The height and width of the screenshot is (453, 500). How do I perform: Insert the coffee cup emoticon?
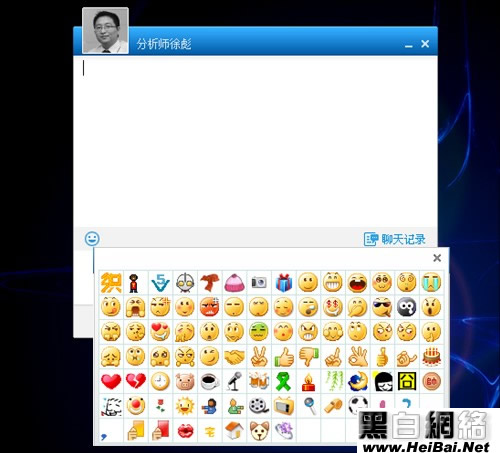(210, 382)
